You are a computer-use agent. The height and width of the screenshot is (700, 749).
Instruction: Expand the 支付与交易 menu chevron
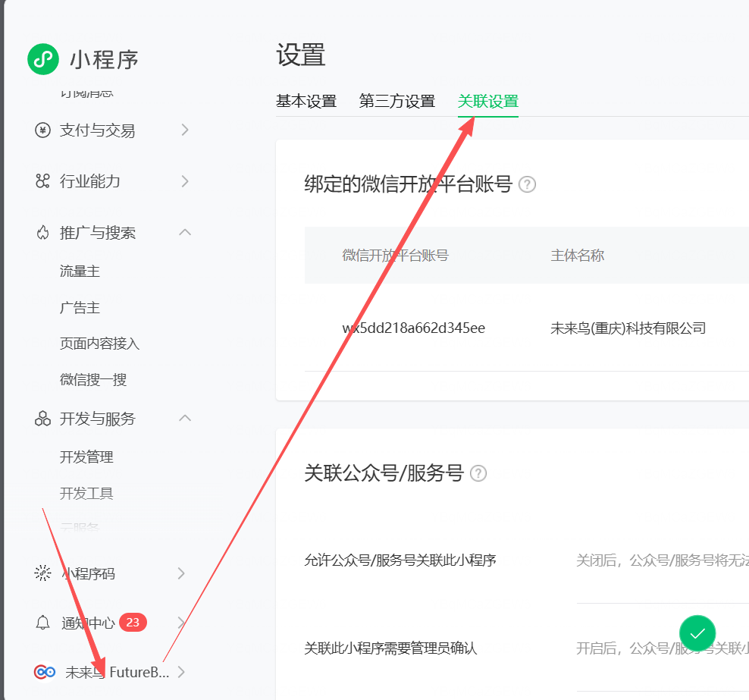[x=184, y=130]
